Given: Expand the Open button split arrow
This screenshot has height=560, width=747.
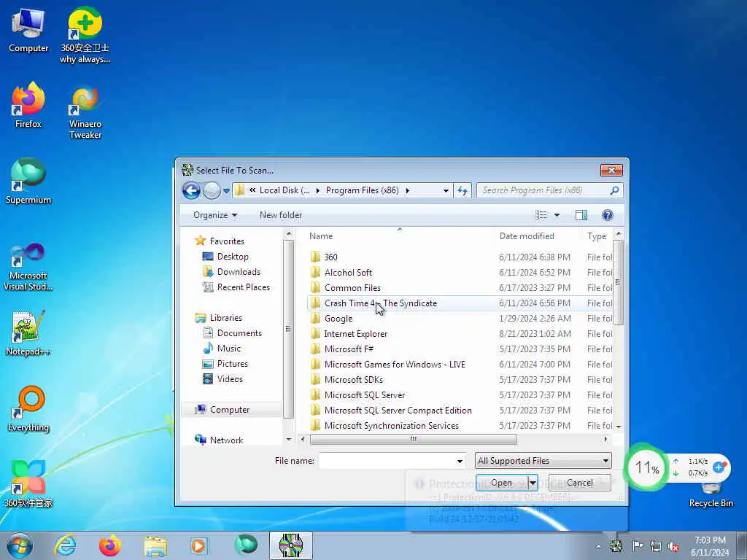Looking at the screenshot, I should tap(533, 483).
